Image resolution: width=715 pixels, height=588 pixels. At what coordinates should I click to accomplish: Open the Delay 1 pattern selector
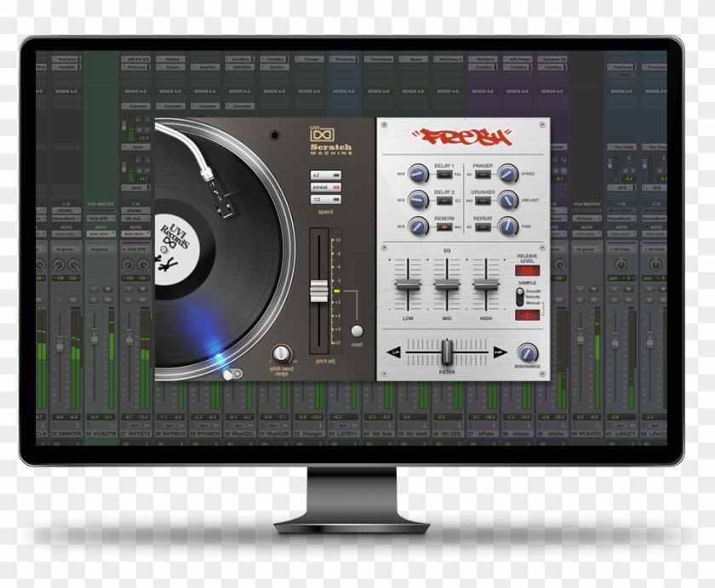pyautogui.click(x=443, y=174)
